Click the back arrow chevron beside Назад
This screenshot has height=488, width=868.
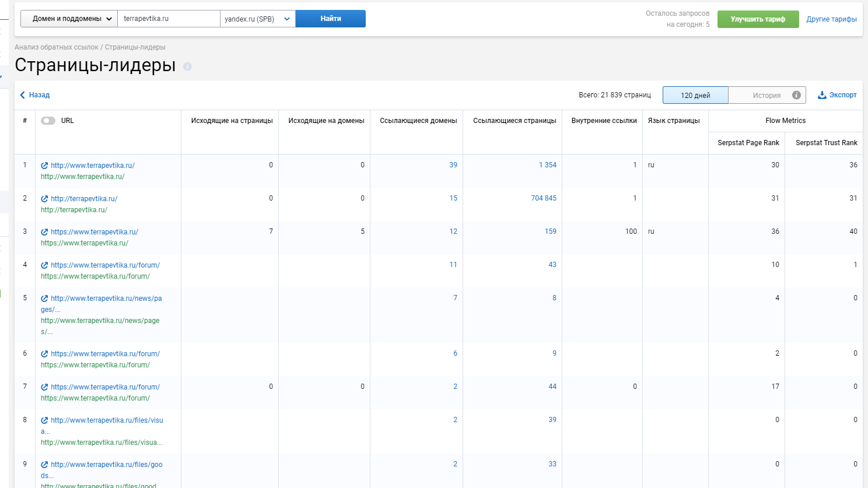point(23,95)
